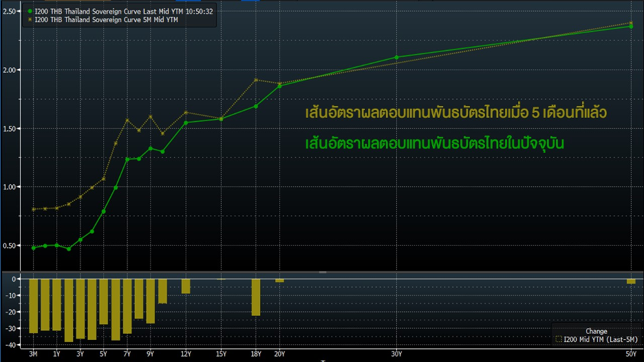Click the 18Y change bar
Screen dimensions: 644x362
[x=256, y=297]
